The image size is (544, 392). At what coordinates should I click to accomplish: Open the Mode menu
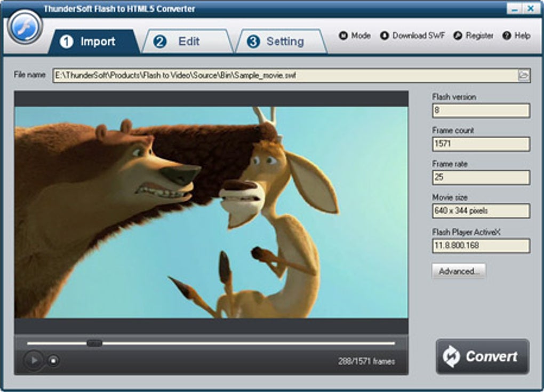pos(355,36)
